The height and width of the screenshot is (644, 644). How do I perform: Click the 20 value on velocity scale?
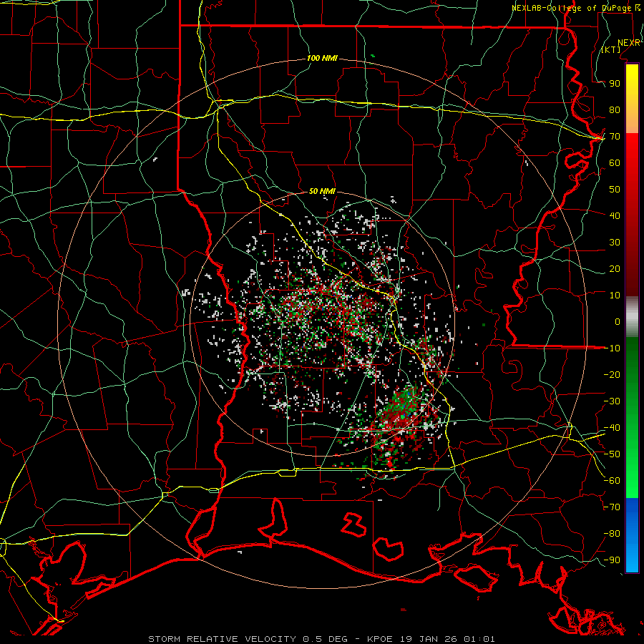[x=615, y=268]
